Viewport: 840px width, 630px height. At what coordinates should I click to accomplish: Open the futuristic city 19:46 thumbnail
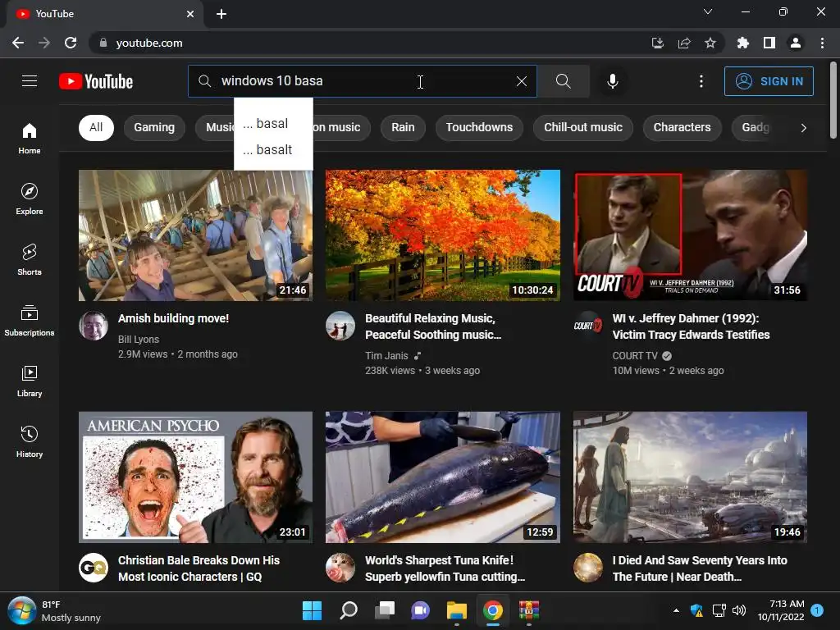click(690, 477)
